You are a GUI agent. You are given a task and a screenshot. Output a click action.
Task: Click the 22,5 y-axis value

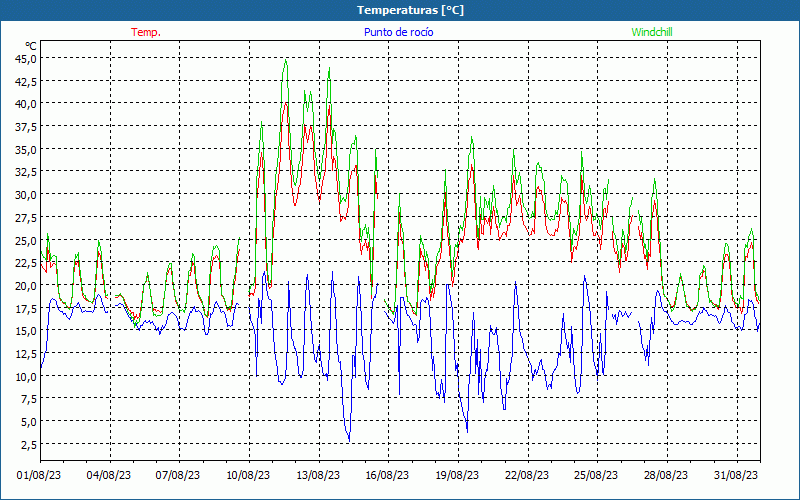[25, 263]
